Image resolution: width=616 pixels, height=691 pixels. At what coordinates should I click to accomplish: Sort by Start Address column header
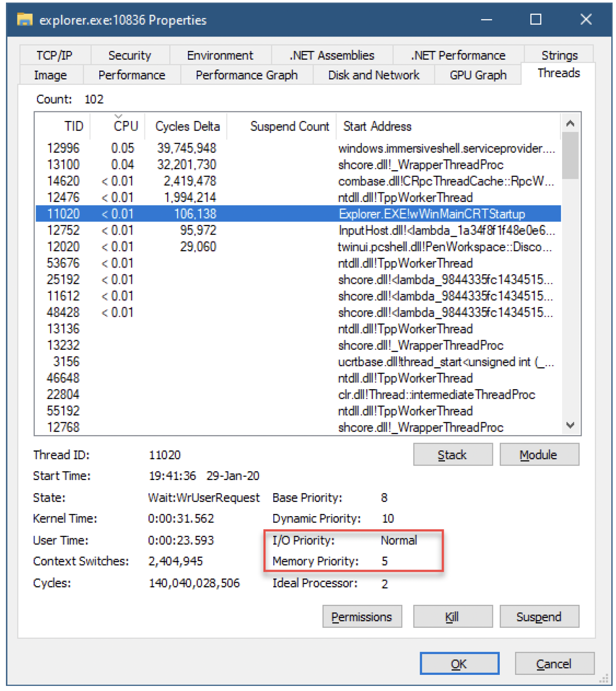448,126
